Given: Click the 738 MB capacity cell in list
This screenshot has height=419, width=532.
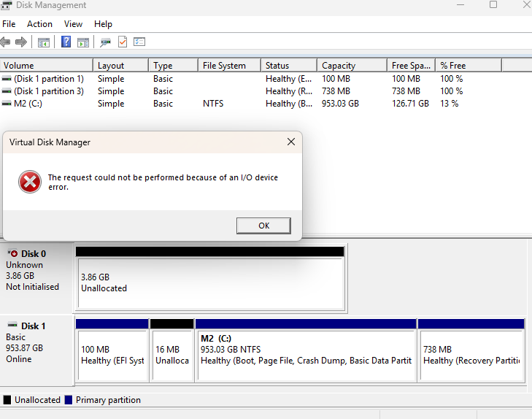Looking at the screenshot, I should pyautogui.click(x=336, y=91).
